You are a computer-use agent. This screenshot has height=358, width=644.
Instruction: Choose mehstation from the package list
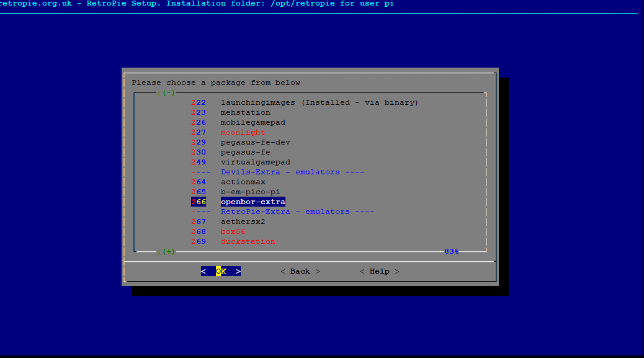245,112
